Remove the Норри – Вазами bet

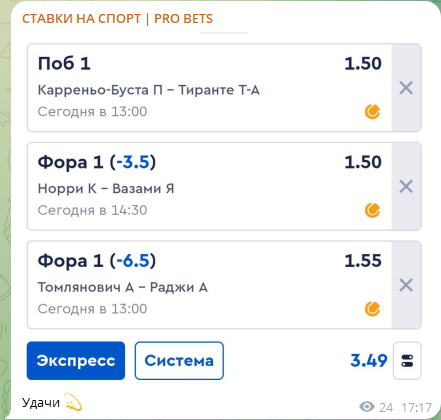pos(406,186)
